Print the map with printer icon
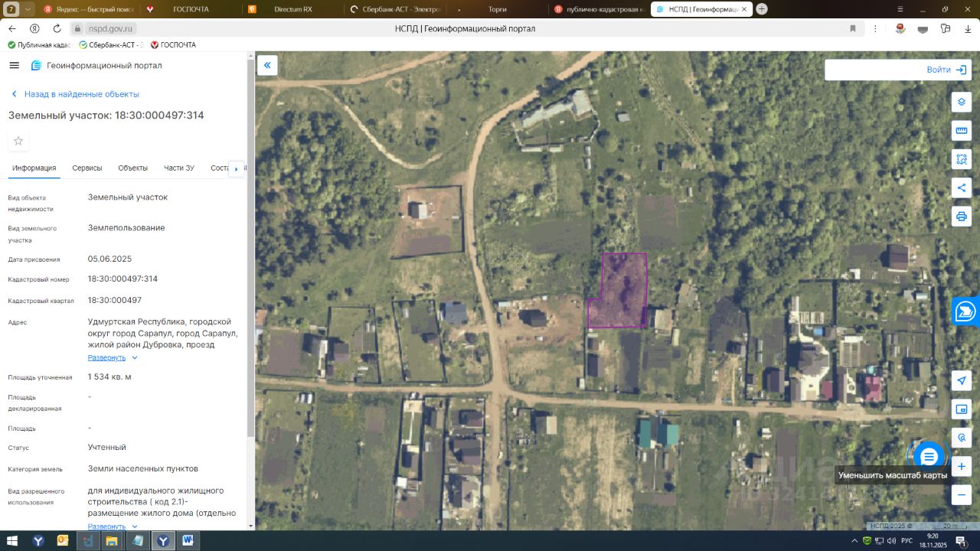The image size is (980, 551). 962,216
